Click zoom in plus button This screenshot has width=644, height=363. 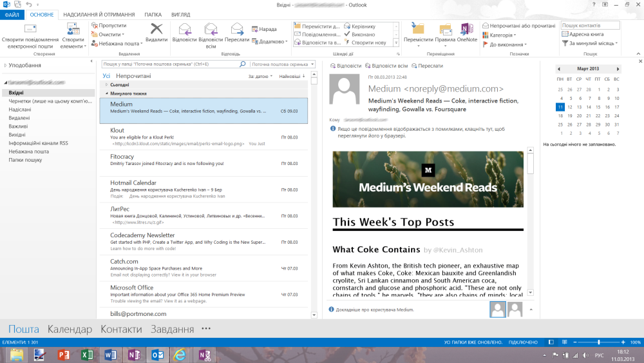(x=623, y=342)
